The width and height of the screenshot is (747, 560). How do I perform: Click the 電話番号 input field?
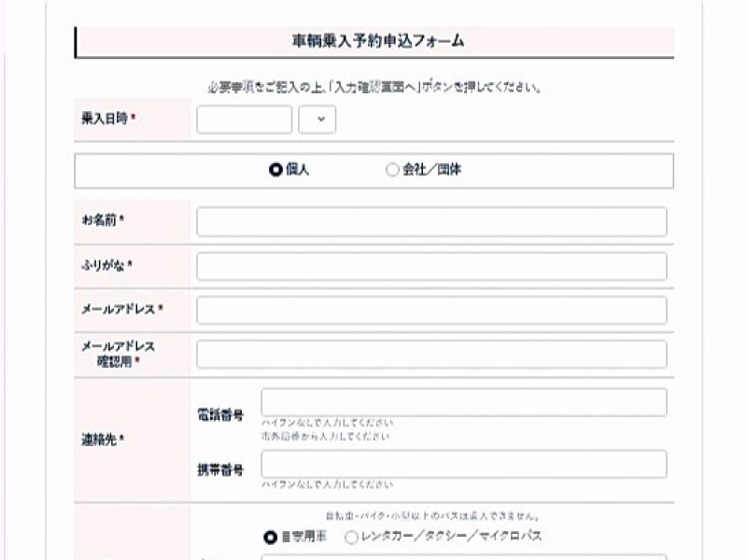coord(464,402)
